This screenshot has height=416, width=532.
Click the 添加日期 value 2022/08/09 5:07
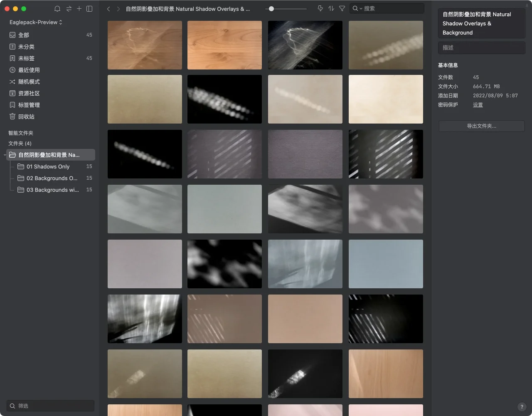tap(495, 96)
